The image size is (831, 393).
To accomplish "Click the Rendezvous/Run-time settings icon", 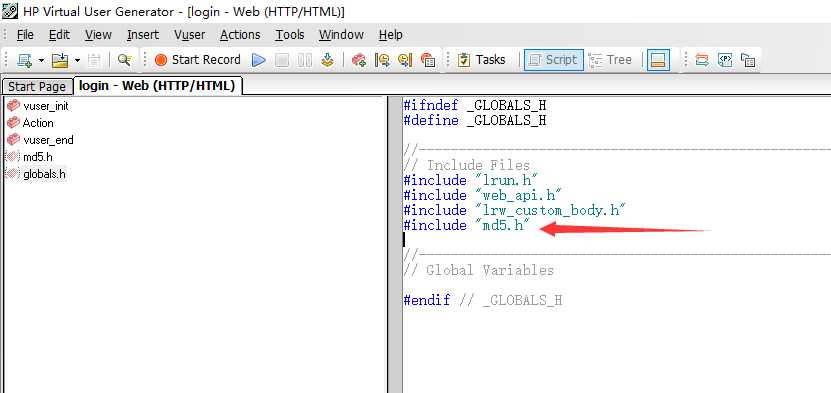I will coord(428,60).
